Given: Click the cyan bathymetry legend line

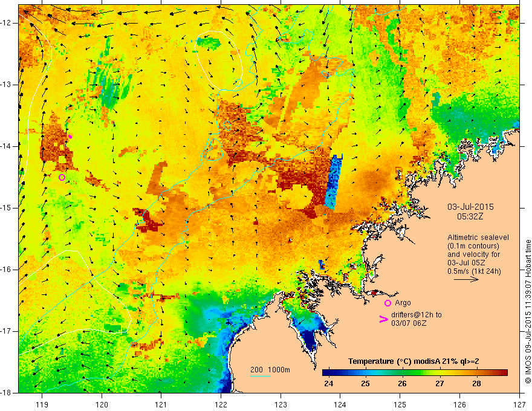Looking at the screenshot, I should tap(260, 376).
